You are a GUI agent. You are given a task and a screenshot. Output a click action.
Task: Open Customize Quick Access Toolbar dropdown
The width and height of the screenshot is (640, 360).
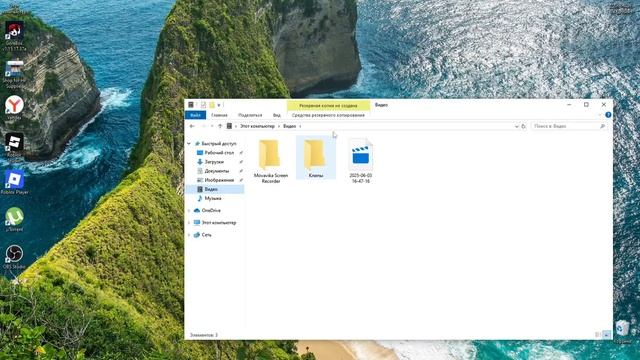pyautogui.click(x=219, y=105)
